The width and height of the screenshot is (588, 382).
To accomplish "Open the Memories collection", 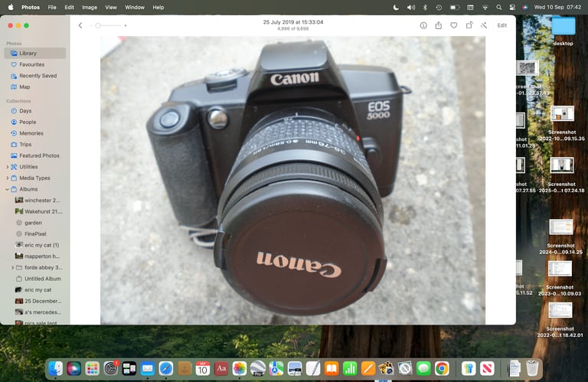I will [x=35, y=133].
